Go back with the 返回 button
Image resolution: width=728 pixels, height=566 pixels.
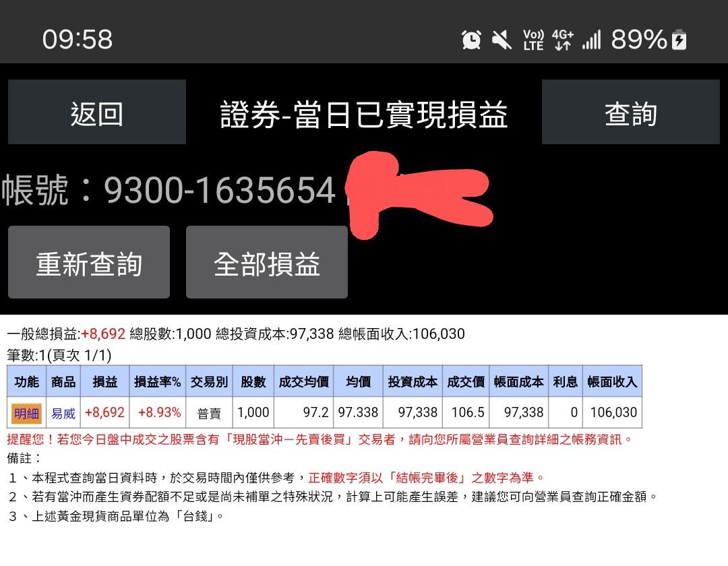(x=97, y=112)
